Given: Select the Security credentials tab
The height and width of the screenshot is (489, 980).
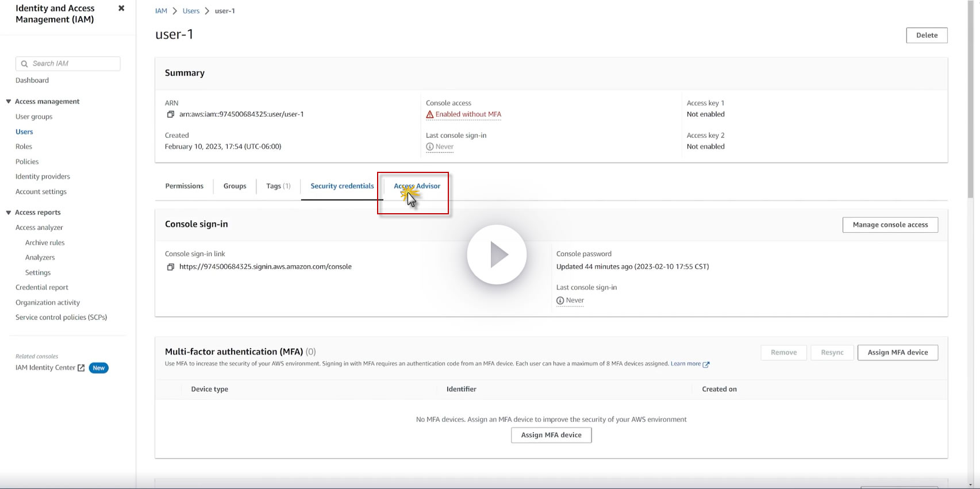Looking at the screenshot, I should [x=342, y=186].
